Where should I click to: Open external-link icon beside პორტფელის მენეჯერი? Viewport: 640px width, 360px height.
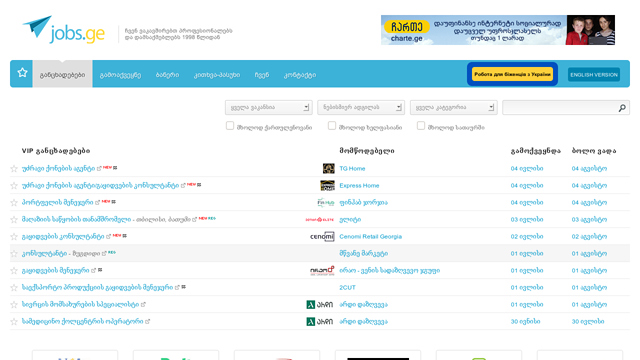(97, 202)
